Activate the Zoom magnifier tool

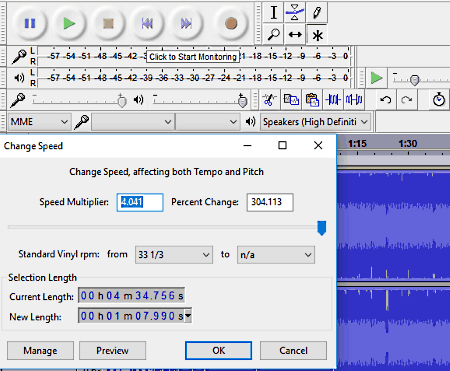(274, 34)
